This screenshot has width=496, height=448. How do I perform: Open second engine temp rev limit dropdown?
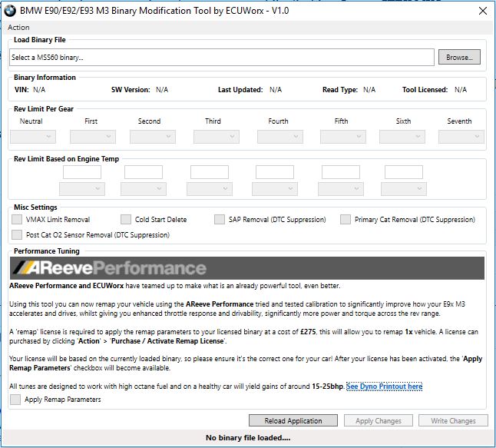click(x=144, y=189)
